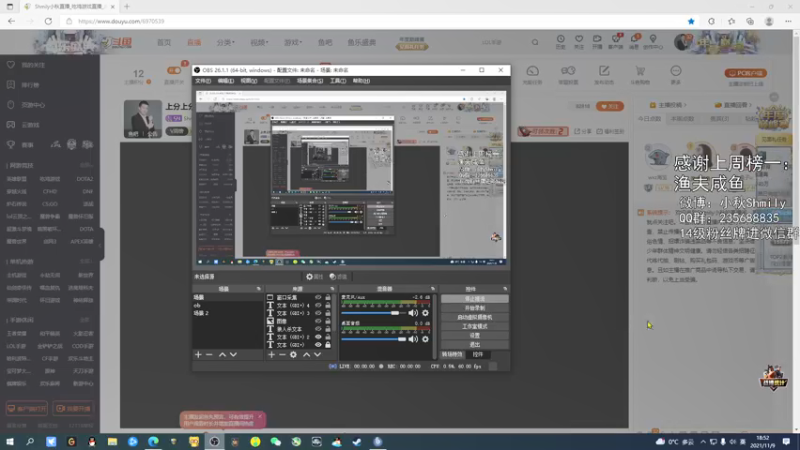Open microphone/Aux audio settings gear
Image resolution: width=800 pixels, height=450 pixels.
tap(426, 313)
